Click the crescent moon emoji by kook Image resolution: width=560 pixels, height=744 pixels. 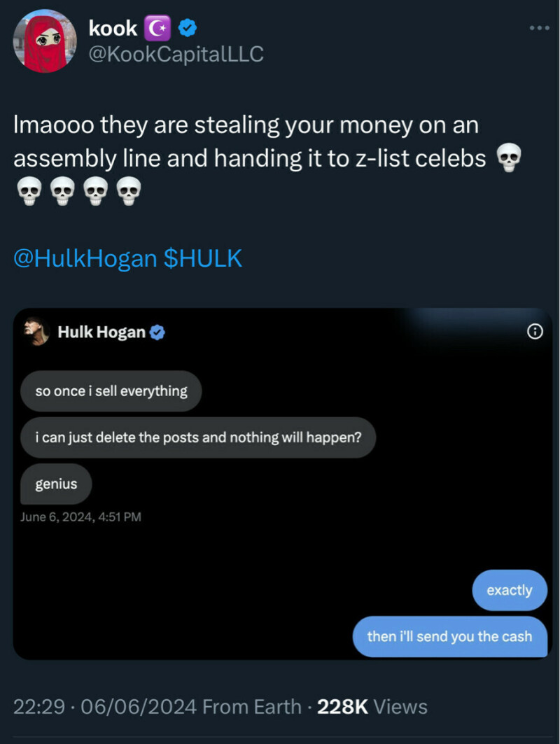click(157, 29)
